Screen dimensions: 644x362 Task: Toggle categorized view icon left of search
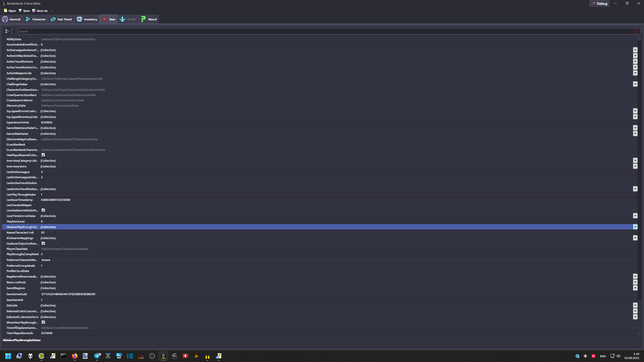7,31
